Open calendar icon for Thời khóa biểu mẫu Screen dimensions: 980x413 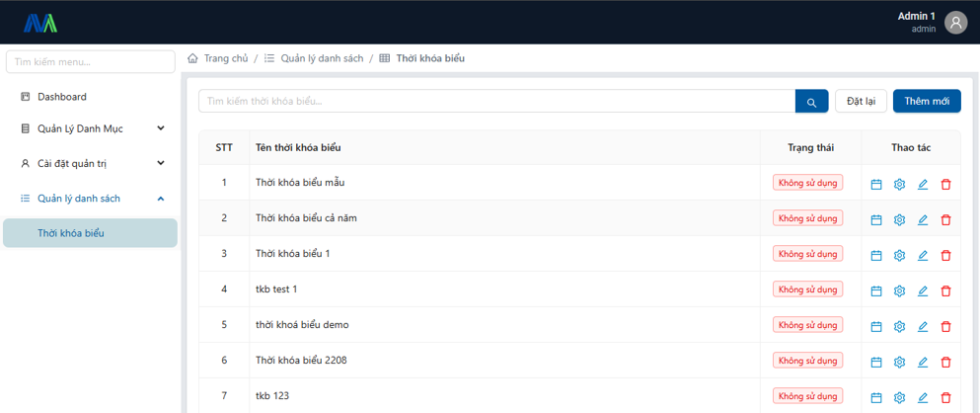(876, 185)
